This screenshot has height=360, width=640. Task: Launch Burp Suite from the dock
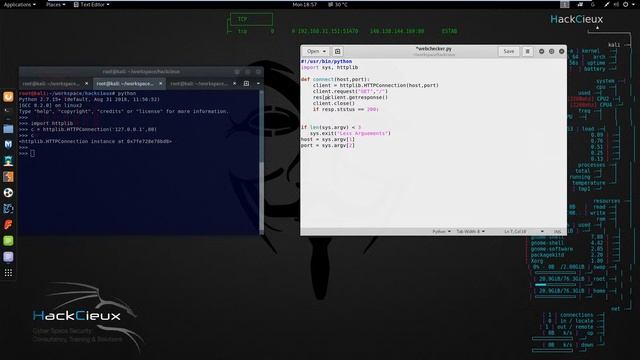(8, 176)
